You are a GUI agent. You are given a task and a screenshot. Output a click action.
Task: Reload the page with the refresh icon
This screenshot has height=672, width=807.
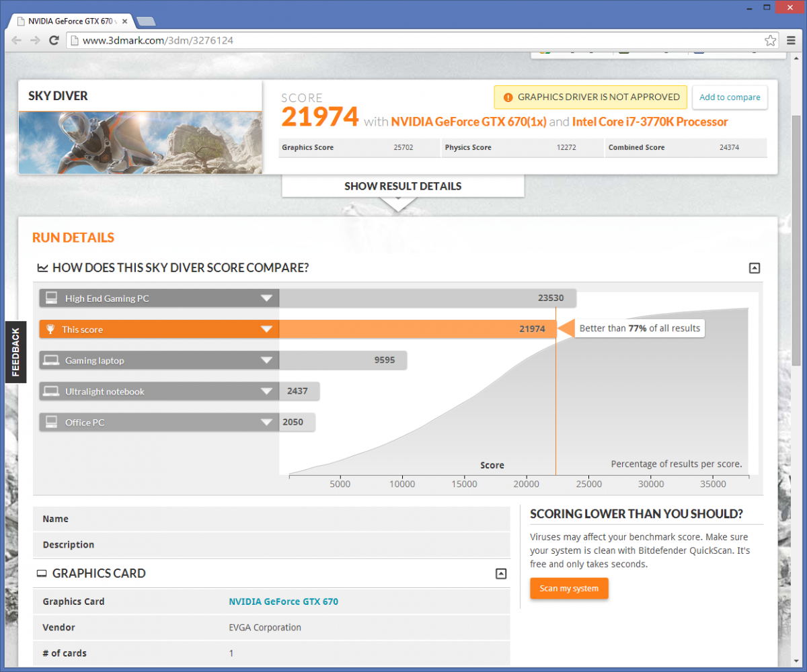pos(54,40)
